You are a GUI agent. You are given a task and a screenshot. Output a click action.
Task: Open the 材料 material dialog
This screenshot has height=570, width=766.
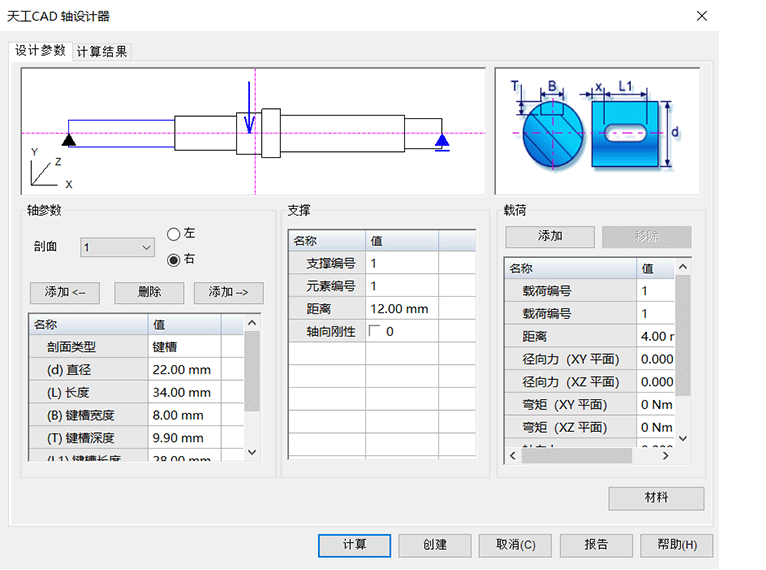pos(656,498)
